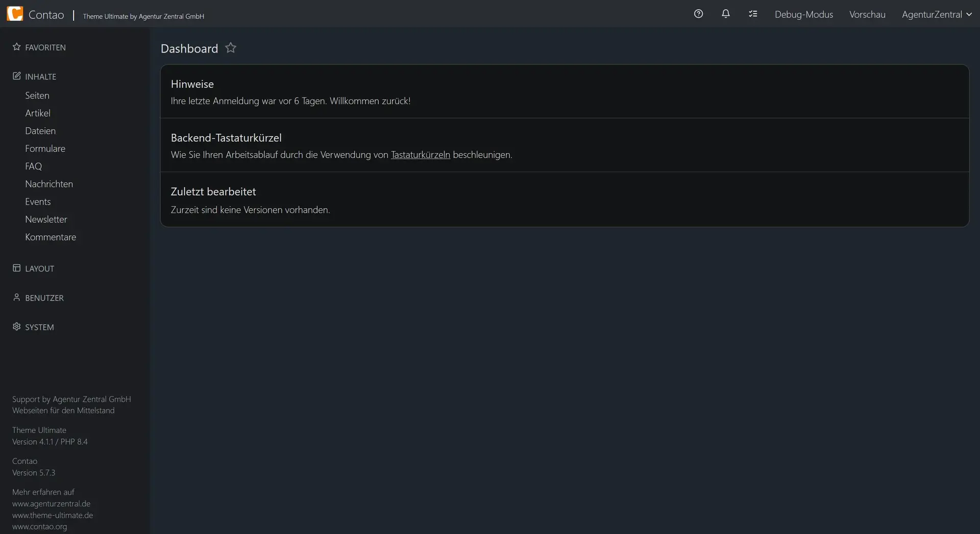980x534 pixels.
Task: Open the Newsletter menu entry
Action: [x=46, y=219]
